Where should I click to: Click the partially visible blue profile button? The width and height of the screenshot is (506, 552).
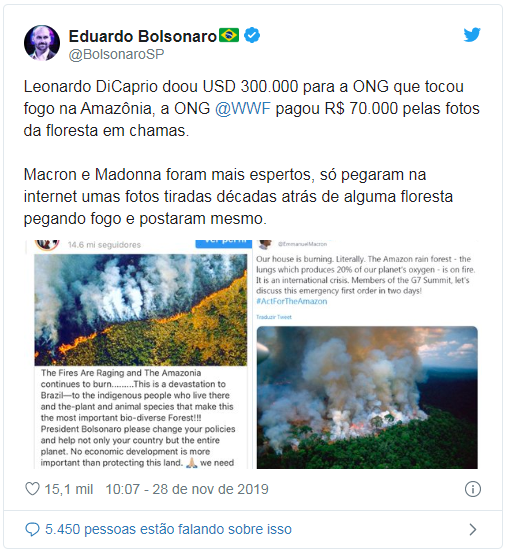(x=224, y=244)
